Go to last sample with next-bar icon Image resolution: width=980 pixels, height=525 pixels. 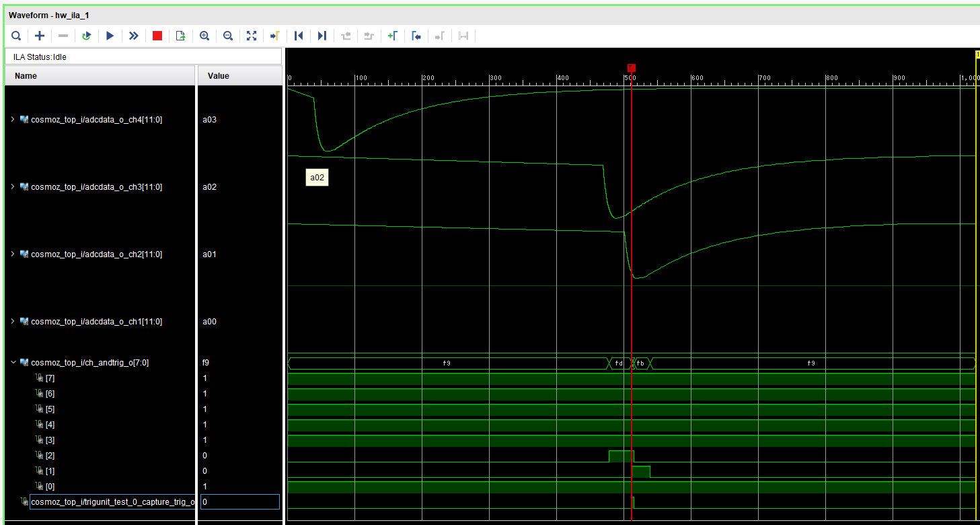322,36
